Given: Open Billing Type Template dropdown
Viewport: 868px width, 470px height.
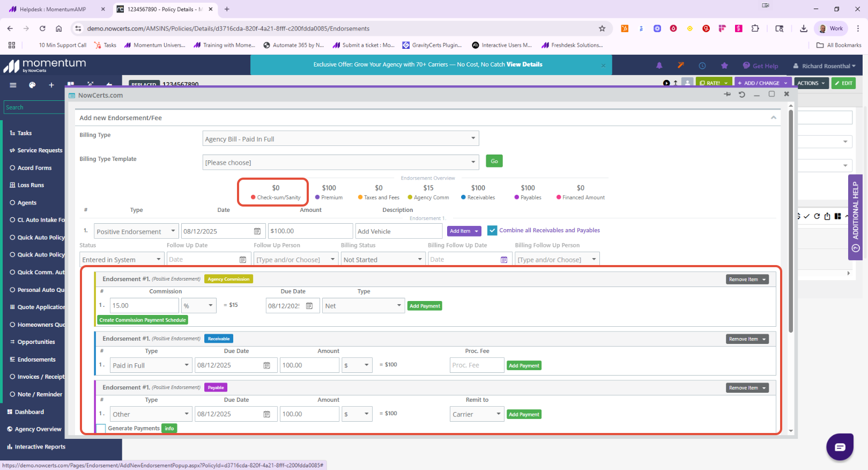Looking at the screenshot, I should pos(340,162).
